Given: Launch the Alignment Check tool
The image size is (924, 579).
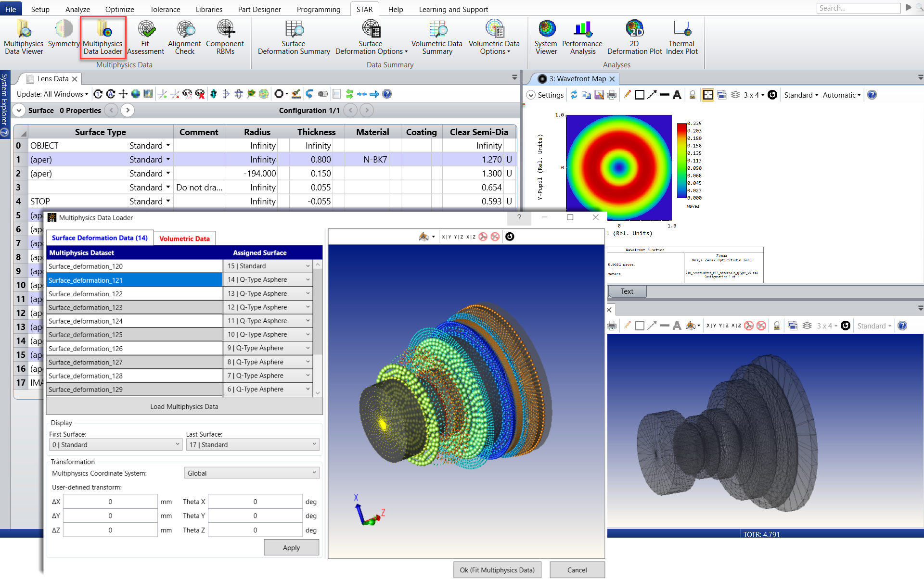Looking at the screenshot, I should pyautogui.click(x=185, y=38).
